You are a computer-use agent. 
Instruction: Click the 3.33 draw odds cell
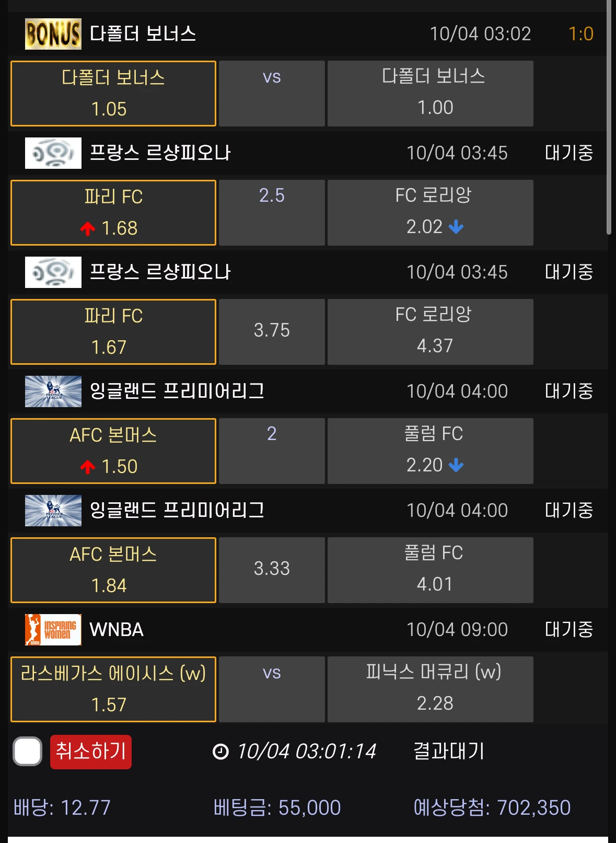click(x=272, y=570)
